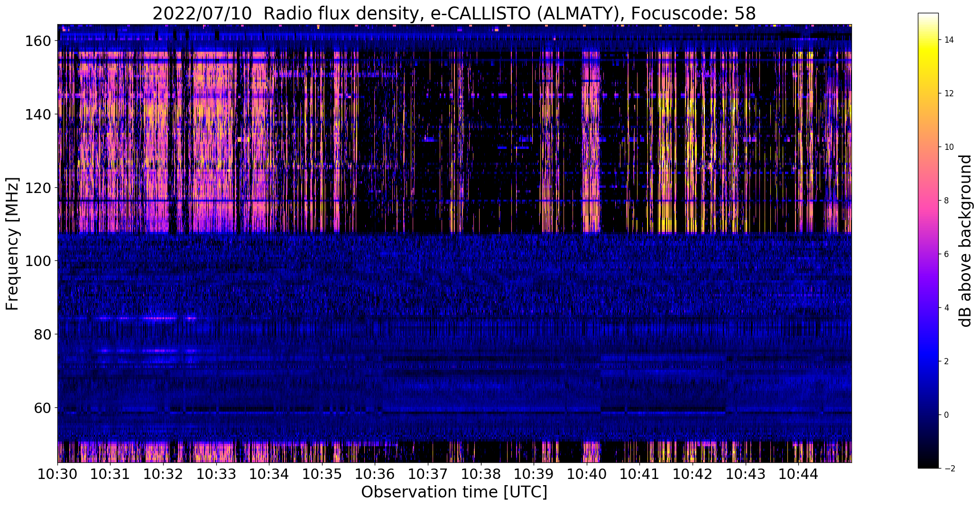The image size is (980, 506).
Task: Click the 10:32 time tick label
Action: pyautogui.click(x=164, y=473)
